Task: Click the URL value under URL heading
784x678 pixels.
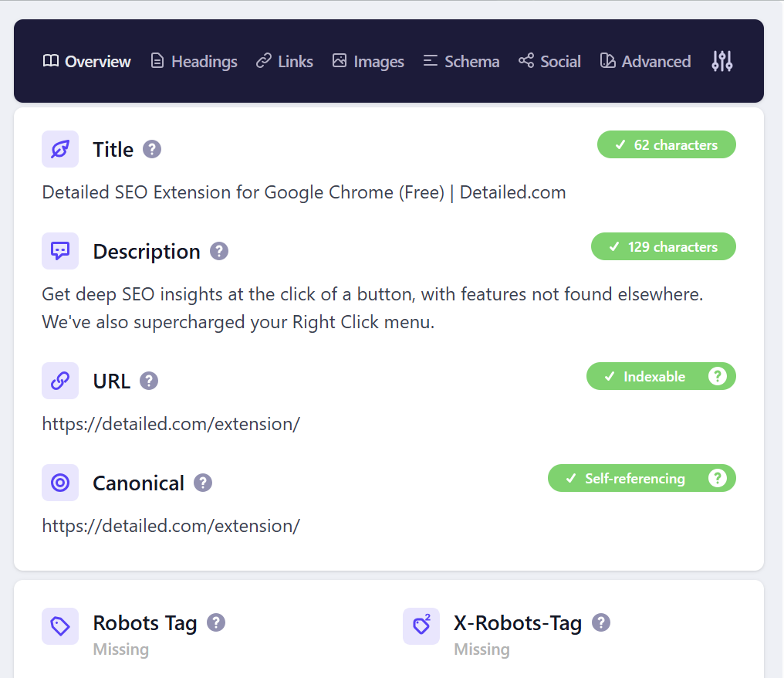Action: pyautogui.click(x=171, y=424)
